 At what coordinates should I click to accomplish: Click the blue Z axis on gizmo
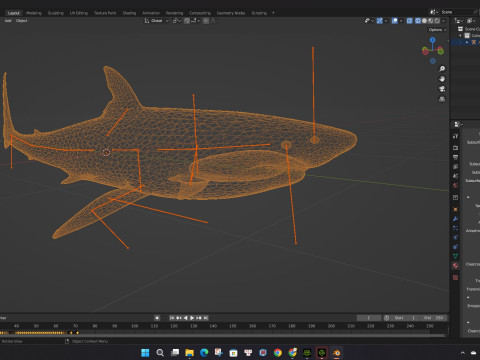(433, 40)
